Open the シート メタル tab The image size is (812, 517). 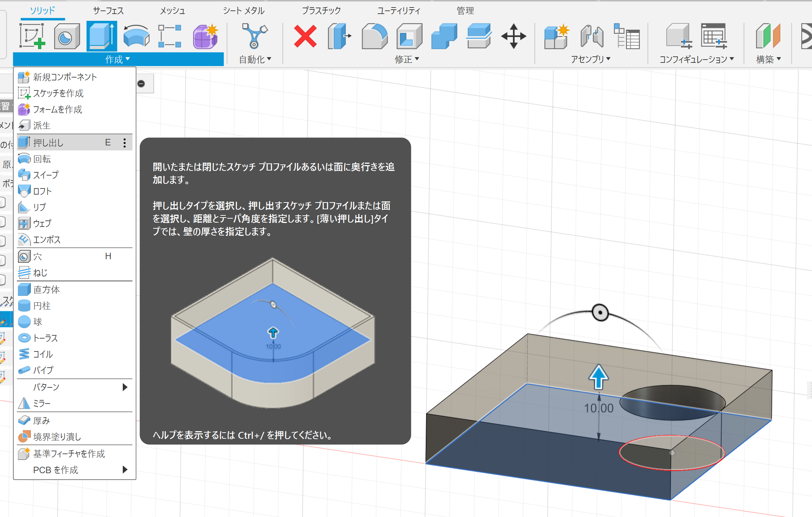click(244, 11)
